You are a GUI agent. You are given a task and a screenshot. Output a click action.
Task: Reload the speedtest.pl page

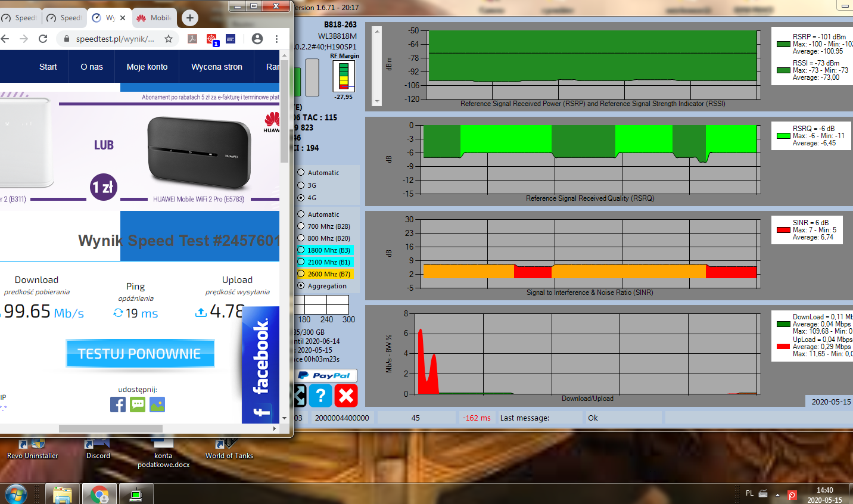point(43,39)
